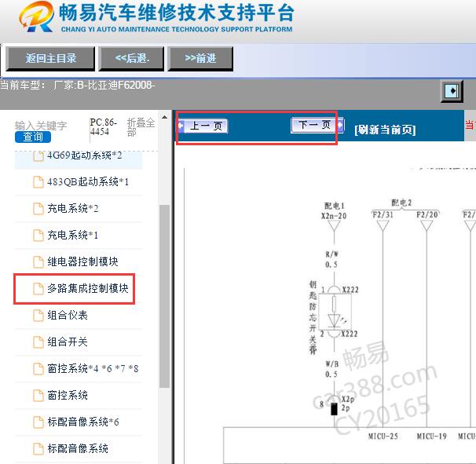Click the document icon beside 标配音像系统*6
This screenshot has width=476, height=464.
click(38, 422)
